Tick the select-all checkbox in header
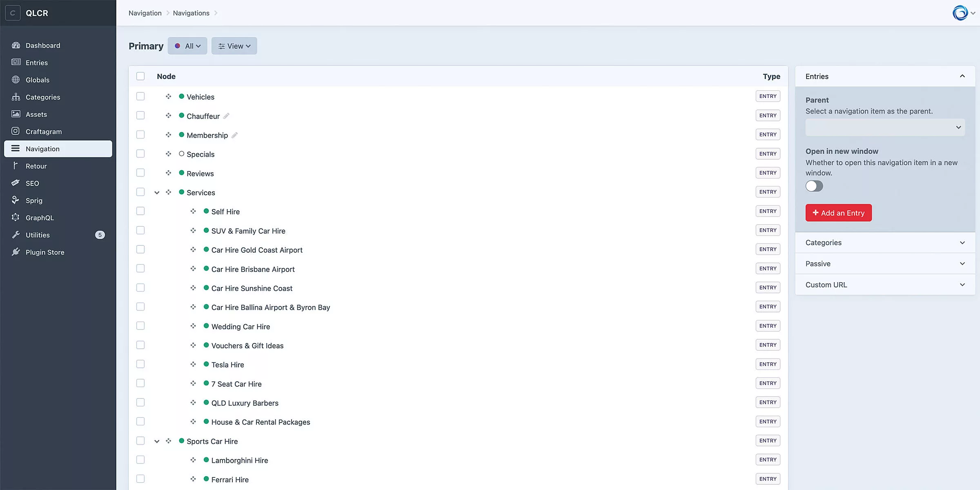The image size is (980, 490). (140, 76)
